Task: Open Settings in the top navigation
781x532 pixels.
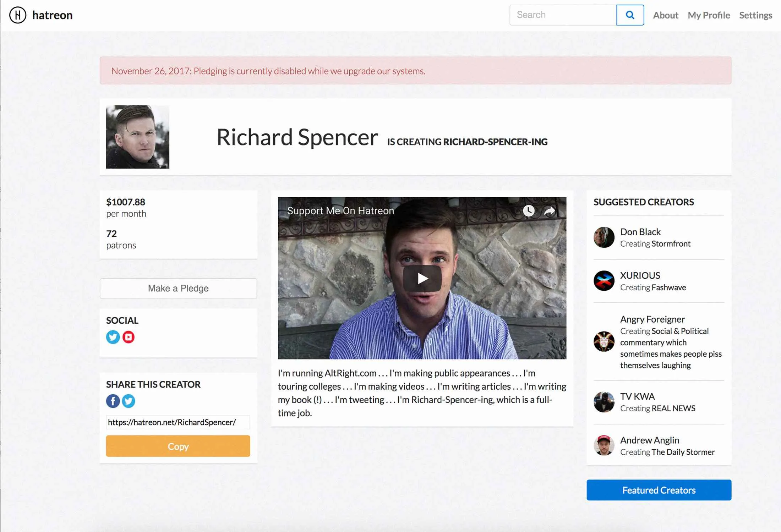Action: pos(755,15)
